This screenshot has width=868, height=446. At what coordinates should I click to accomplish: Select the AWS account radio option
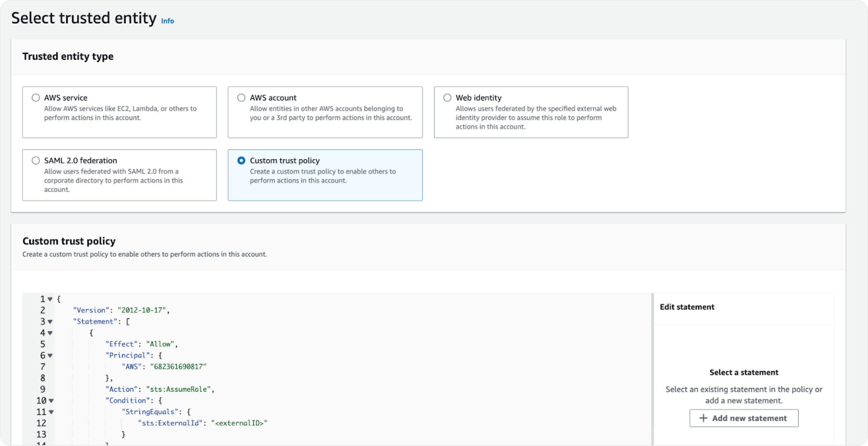241,98
